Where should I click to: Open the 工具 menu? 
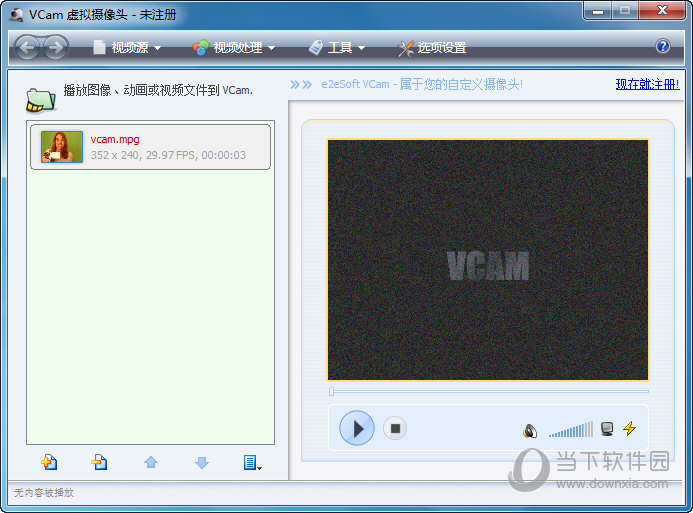point(337,47)
